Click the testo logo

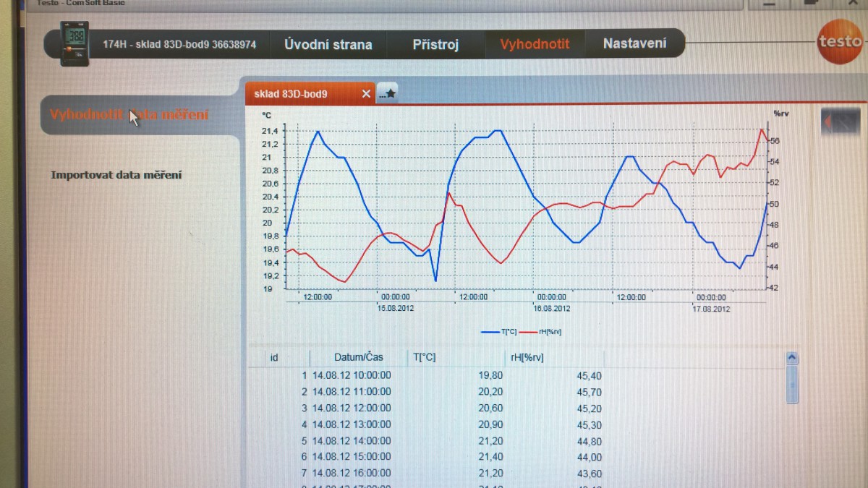[x=839, y=42]
